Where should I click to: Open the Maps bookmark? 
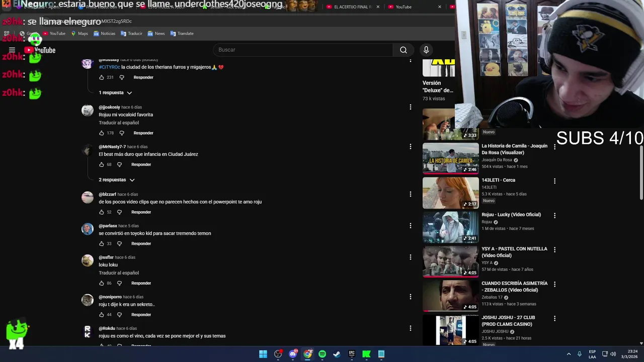click(x=79, y=34)
